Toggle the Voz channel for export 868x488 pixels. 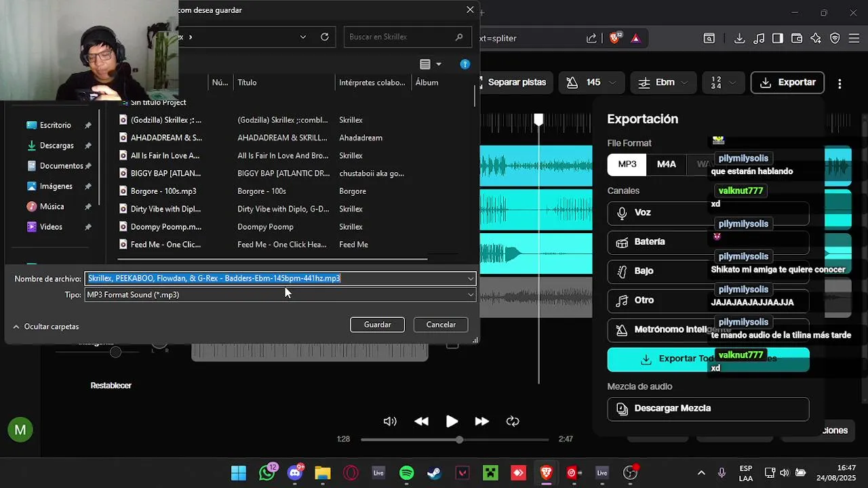pyautogui.click(x=708, y=213)
